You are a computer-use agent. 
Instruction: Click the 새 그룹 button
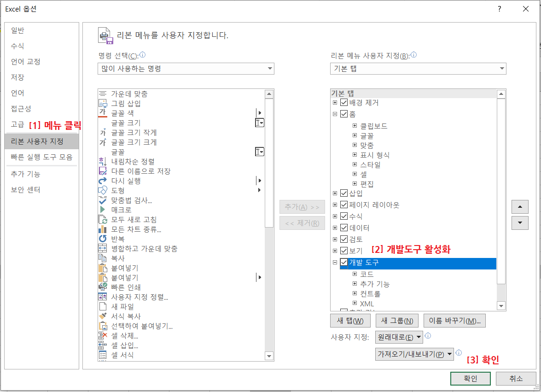(x=397, y=321)
